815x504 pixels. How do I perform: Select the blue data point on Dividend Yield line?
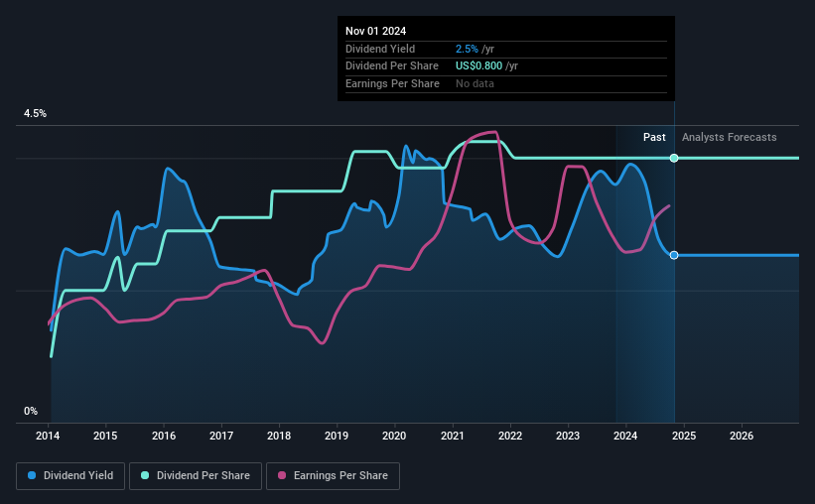[674, 255]
